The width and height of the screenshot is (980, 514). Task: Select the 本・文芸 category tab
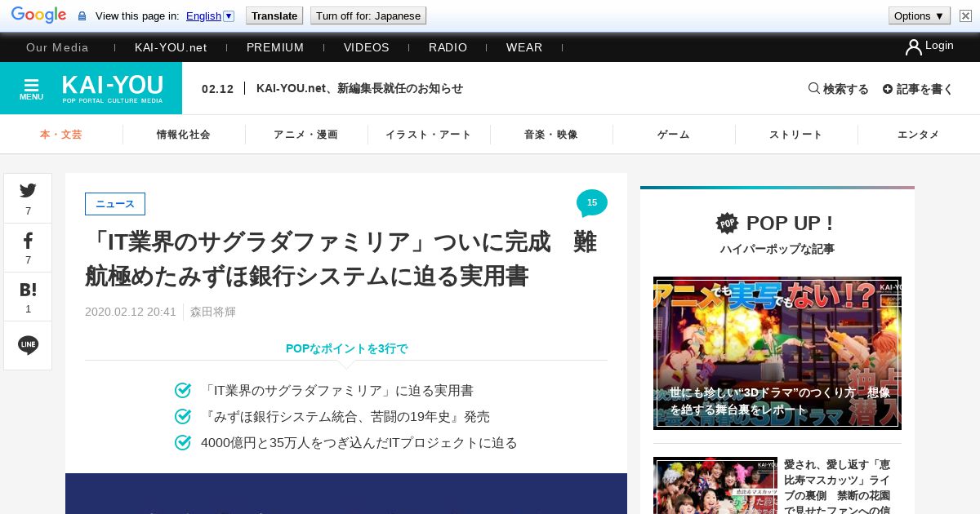tap(61, 135)
